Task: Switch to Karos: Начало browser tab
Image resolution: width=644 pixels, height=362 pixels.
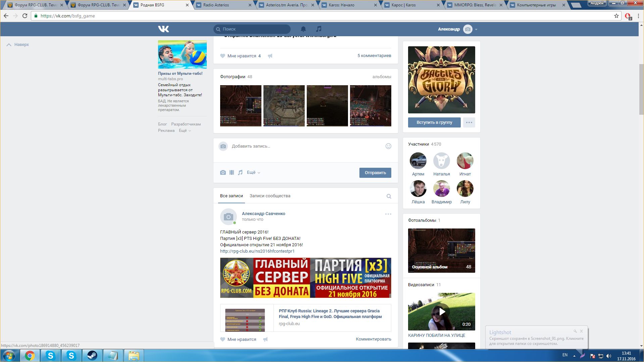Action: point(348,5)
